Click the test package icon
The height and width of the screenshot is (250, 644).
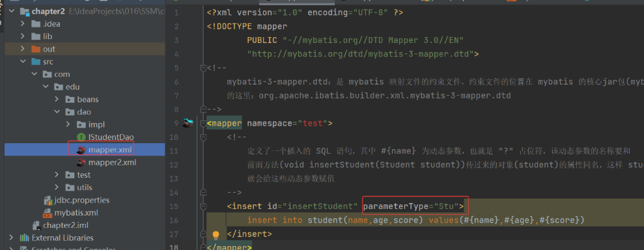pos(70,175)
